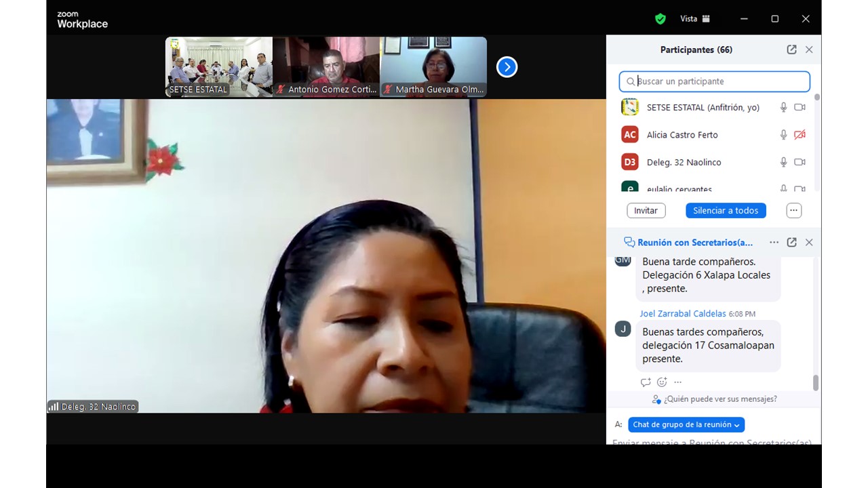The height and width of the screenshot is (488, 868).
Task: Toggle SETSE ESTATAL host microphone
Action: [x=783, y=107]
